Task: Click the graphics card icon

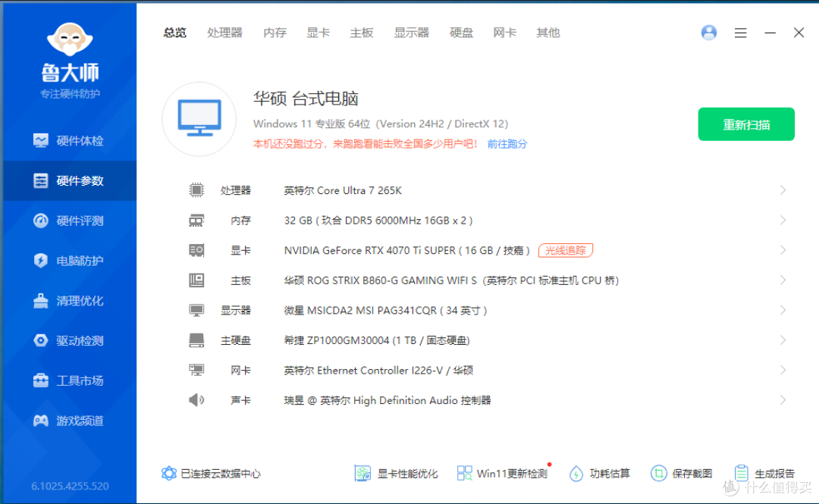Action: [x=196, y=250]
